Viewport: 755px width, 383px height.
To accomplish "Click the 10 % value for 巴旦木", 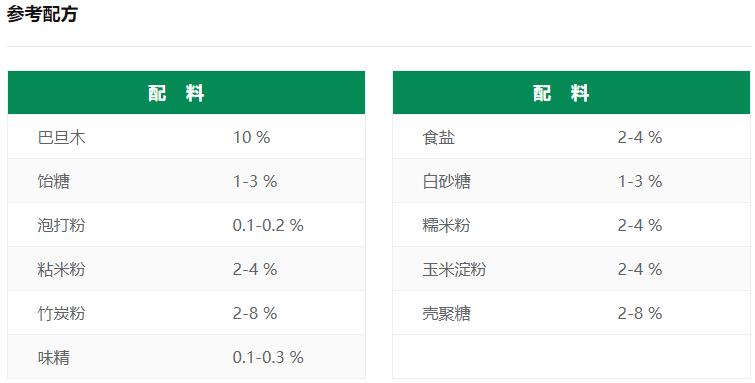I will point(251,137).
